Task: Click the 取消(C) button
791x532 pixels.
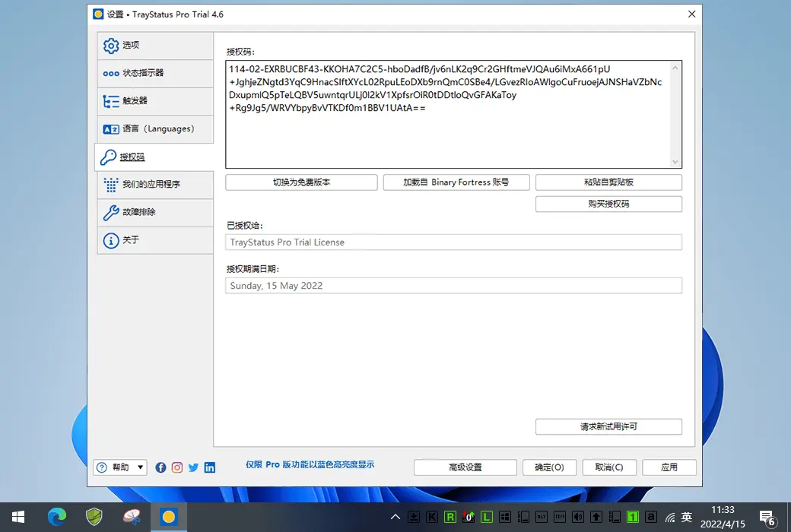Action: (609, 467)
